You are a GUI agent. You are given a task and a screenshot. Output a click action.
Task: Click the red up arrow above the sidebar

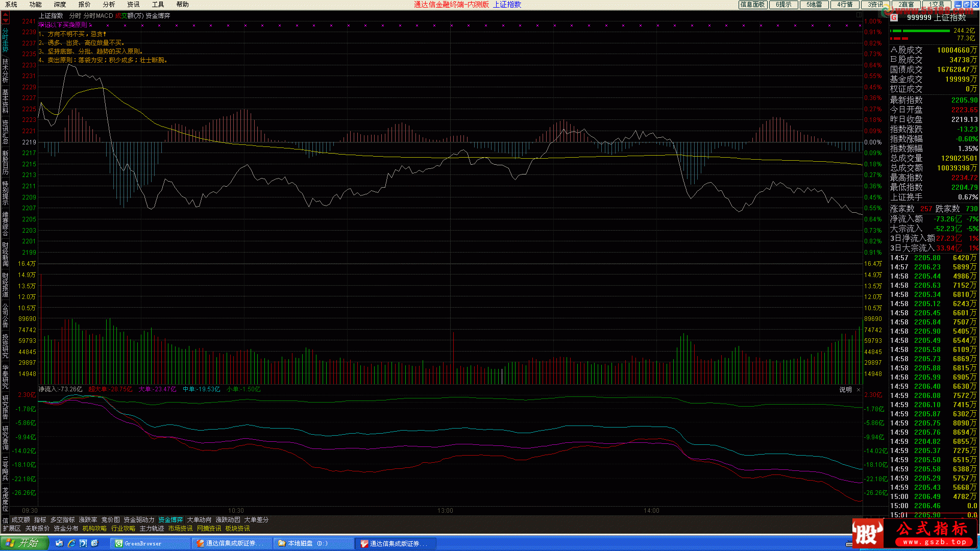click(5, 15)
